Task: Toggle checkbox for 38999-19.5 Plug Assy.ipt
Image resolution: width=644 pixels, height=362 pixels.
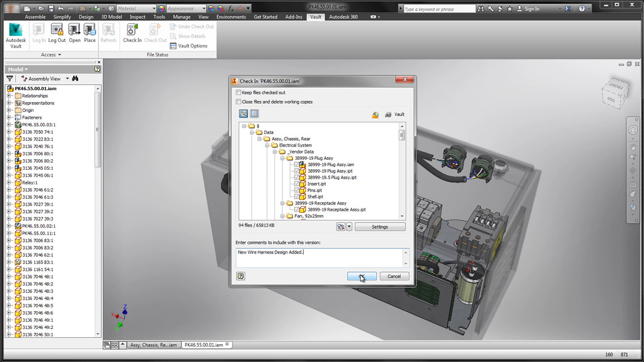Action: click(x=296, y=177)
